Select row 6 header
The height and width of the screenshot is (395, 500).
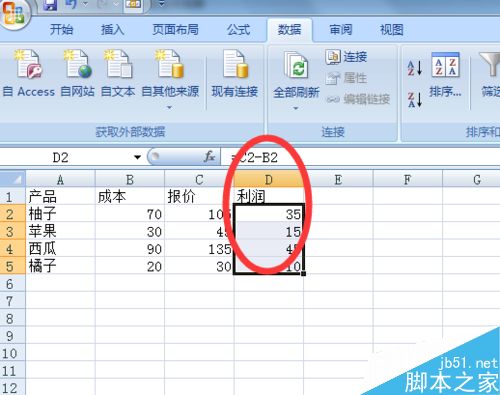pyautogui.click(x=13, y=284)
